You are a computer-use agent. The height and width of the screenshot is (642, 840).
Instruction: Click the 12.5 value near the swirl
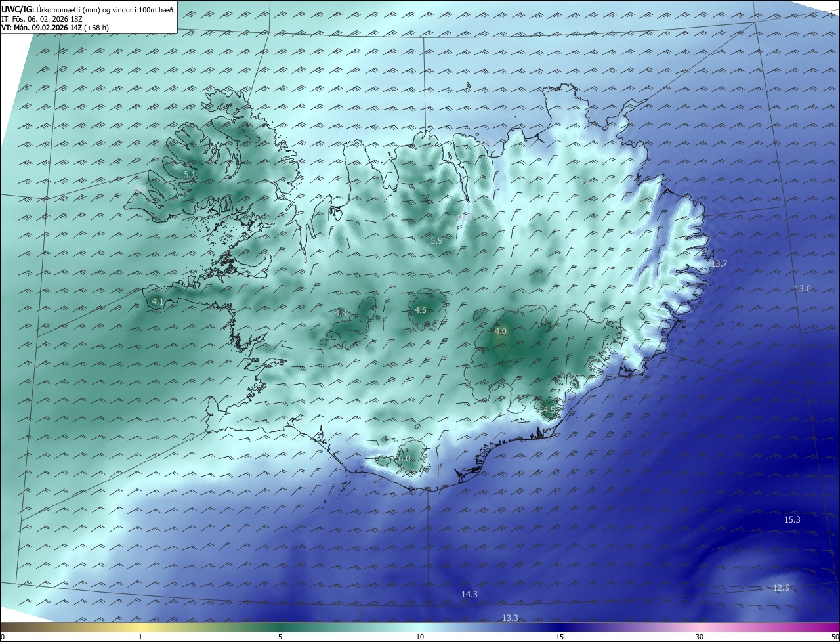coord(781,588)
